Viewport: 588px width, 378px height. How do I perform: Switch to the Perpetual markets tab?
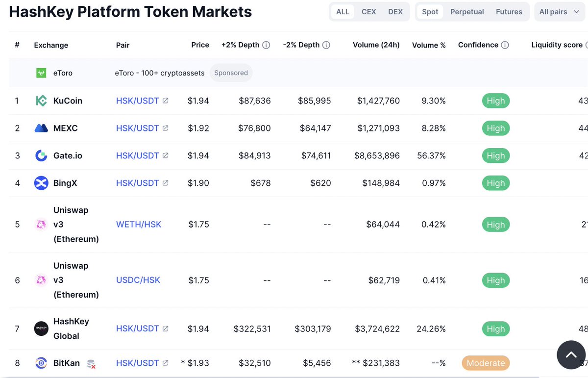tap(467, 12)
